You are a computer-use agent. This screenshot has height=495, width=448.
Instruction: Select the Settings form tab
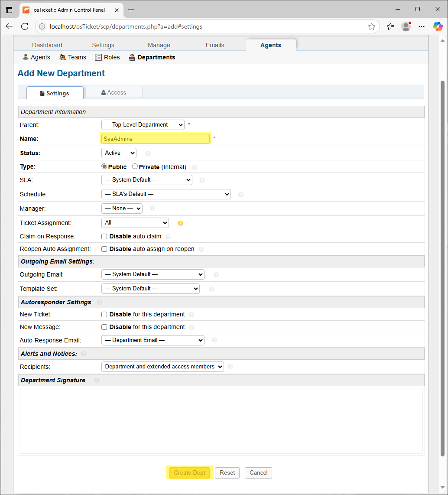pyautogui.click(x=55, y=93)
